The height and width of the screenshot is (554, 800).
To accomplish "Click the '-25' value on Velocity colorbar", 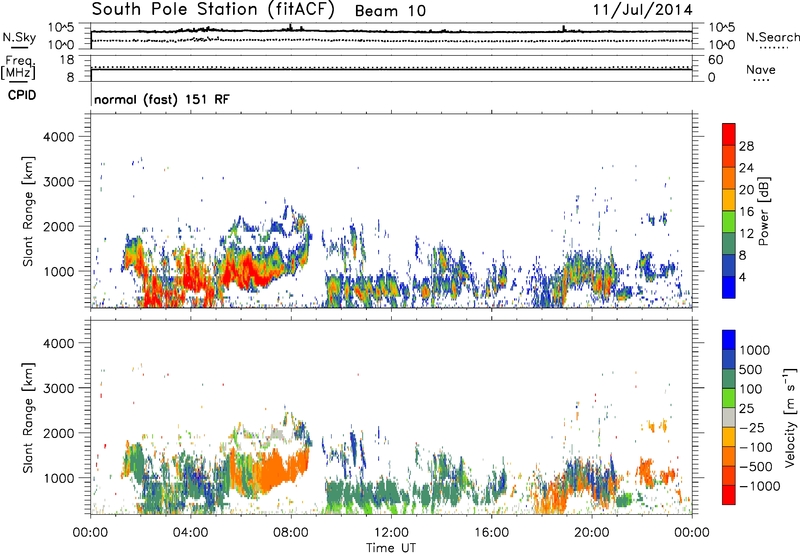I will click(x=751, y=428).
